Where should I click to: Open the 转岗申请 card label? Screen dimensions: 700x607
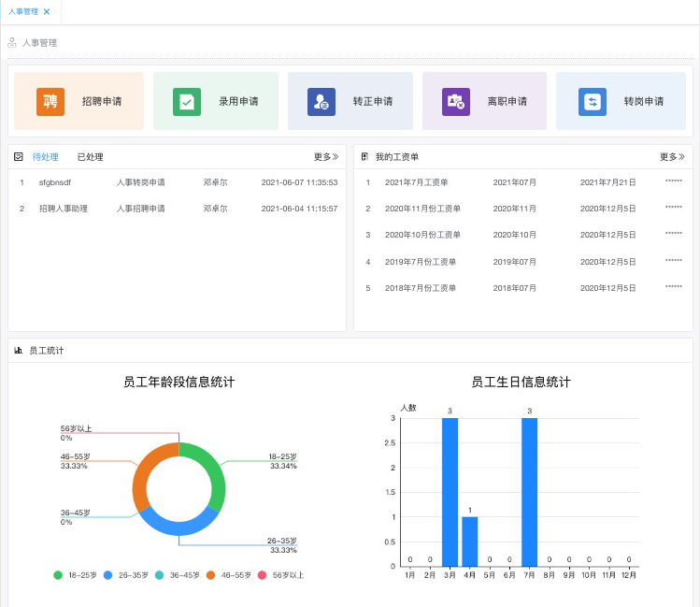[644, 101]
